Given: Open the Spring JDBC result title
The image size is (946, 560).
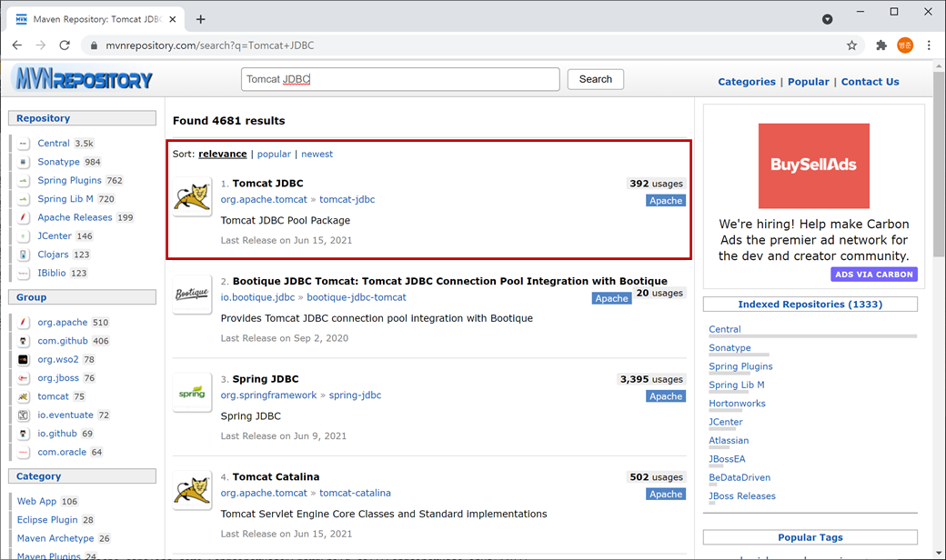Looking at the screenshot, I should 266,379.
